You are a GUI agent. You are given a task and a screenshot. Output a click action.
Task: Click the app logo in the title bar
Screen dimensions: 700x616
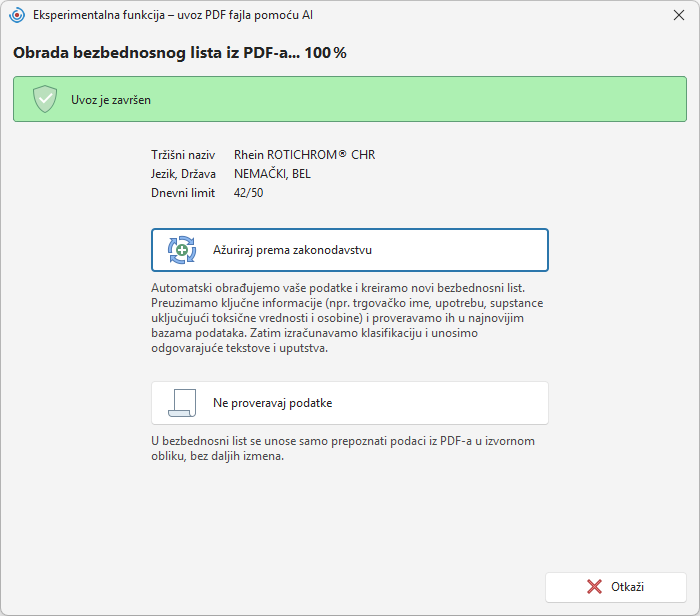tap(17, 15)
